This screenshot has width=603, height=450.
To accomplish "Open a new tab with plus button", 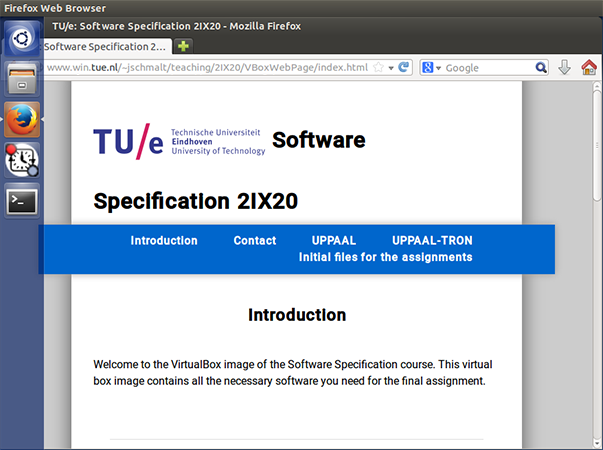I will 184,46.
